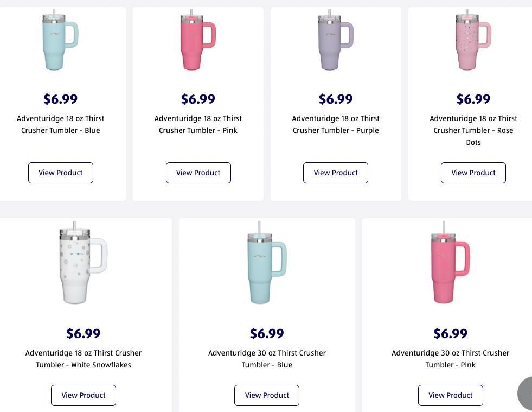Click the 30 oz pink tumbler picture
532x412 pixels.
click(450, 264)
